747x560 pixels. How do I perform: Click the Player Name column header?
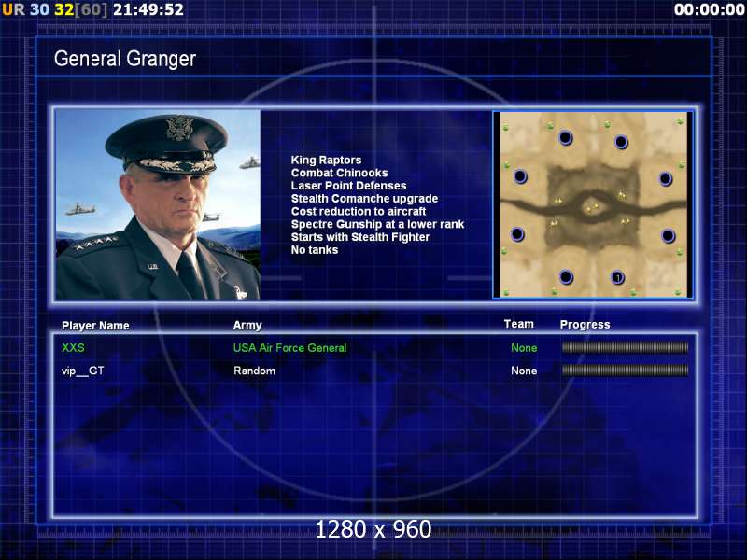(95, 326)
